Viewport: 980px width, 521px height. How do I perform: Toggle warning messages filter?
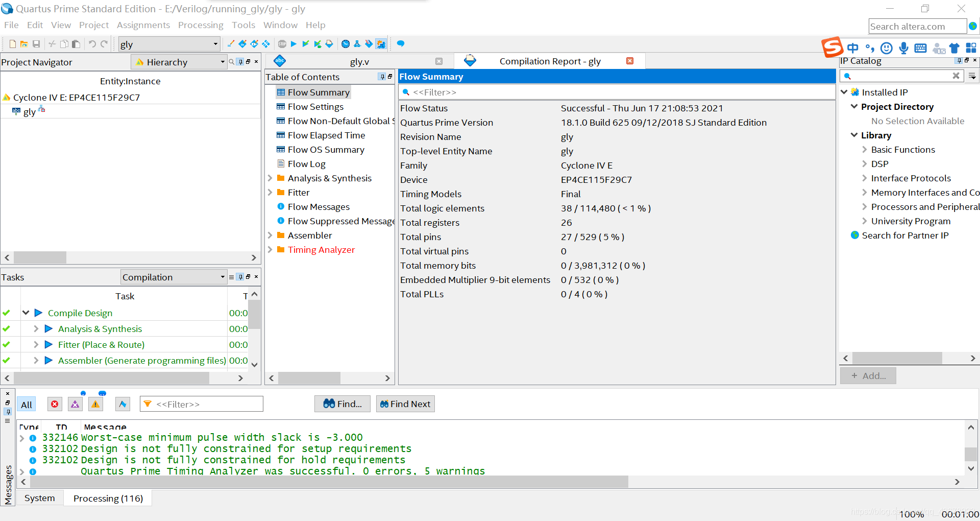(95, 404)
